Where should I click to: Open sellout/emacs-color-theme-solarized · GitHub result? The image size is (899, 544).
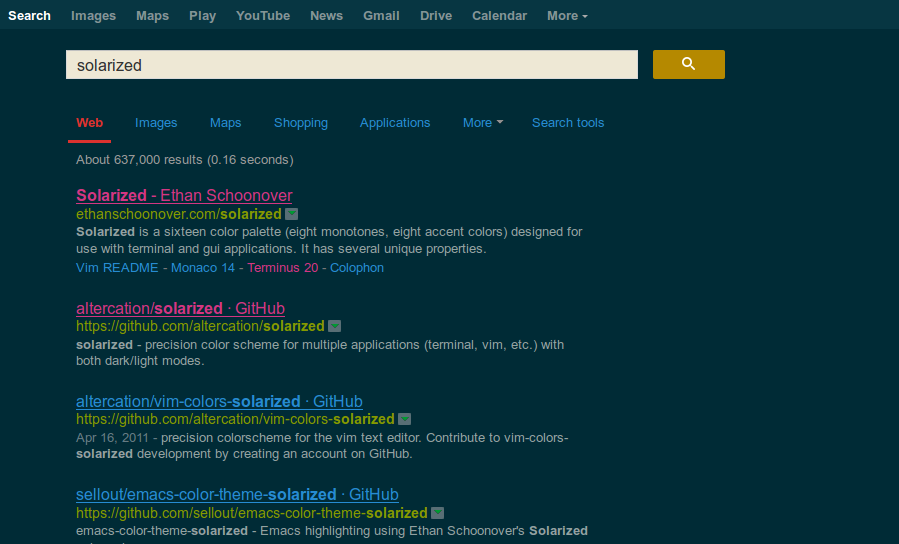tap(237, 494)
